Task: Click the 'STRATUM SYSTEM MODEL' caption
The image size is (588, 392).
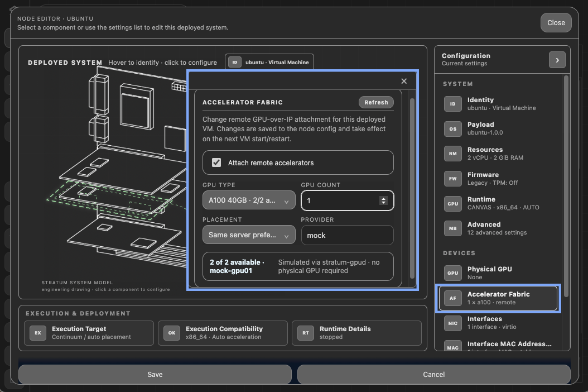Action: point(77,283)
